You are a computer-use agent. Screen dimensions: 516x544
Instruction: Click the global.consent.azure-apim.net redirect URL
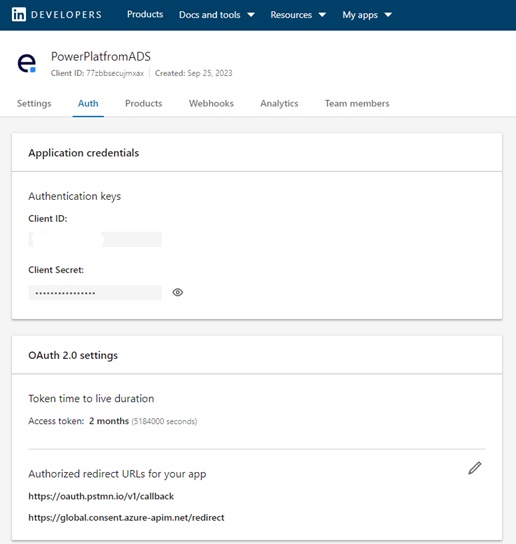(126, 518)
